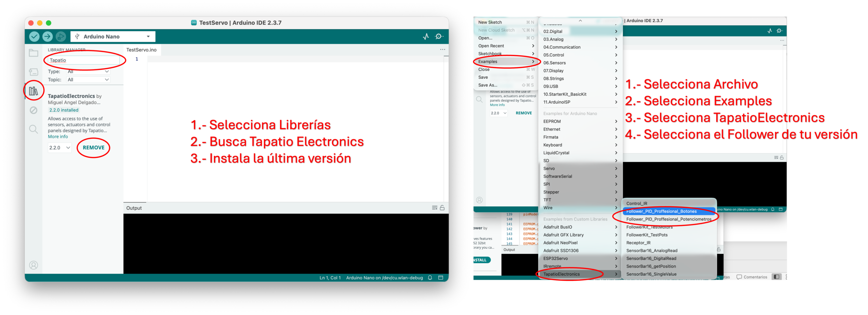868x315 pixels.
Task: Select the SensorBar16_AnalogRead example
Action: click(668, 251)
